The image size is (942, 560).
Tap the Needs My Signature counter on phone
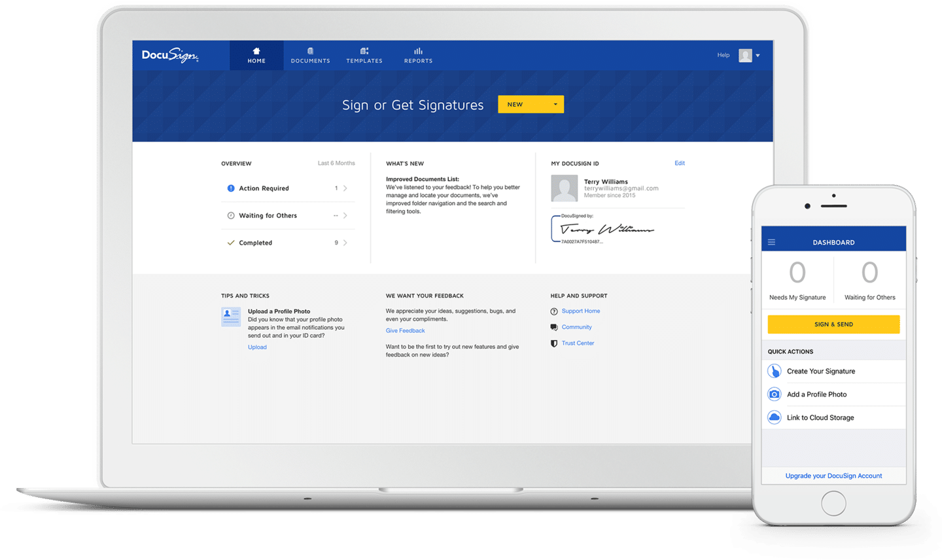tap(797, 279)
